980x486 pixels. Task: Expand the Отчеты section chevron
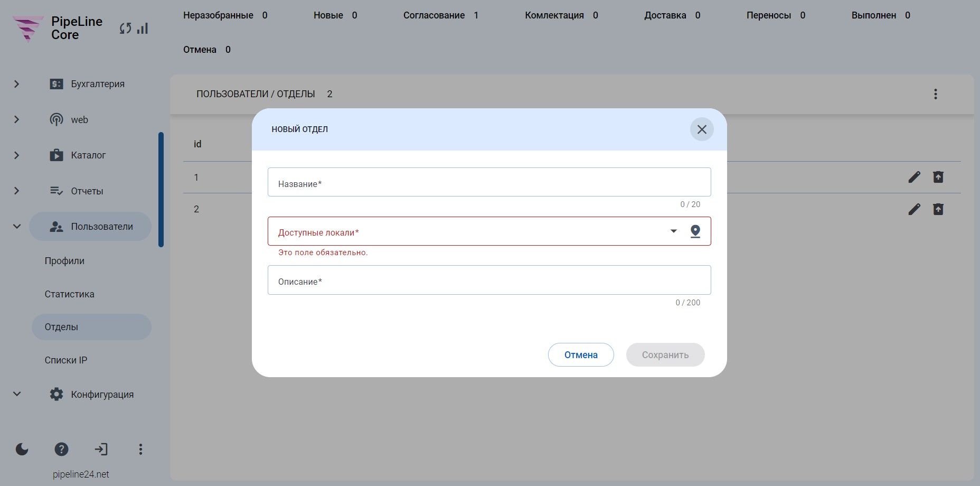click(17, 191)
